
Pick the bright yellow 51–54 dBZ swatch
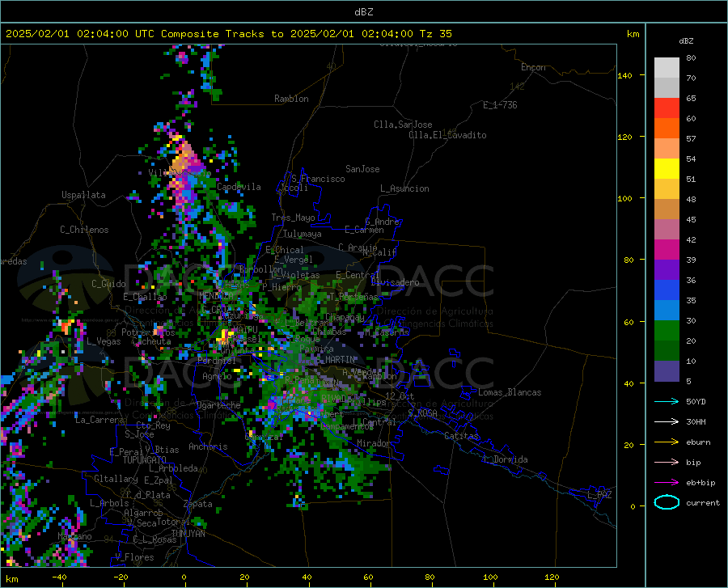pyautogui.click(x=667, y=169)
